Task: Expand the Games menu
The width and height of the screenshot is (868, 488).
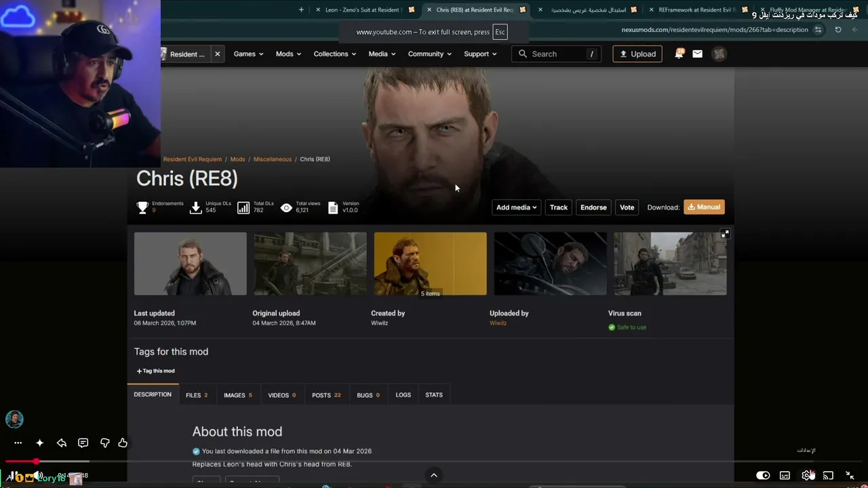Action: point(248,54)
